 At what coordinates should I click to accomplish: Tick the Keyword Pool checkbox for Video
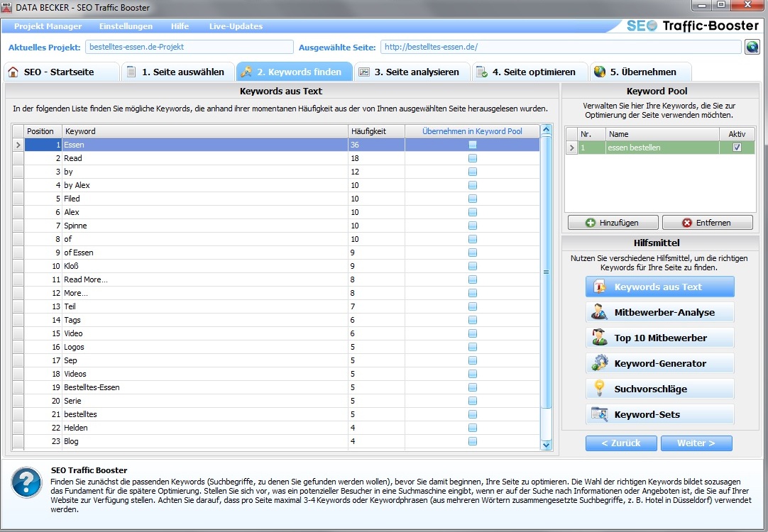pos(472,333)
